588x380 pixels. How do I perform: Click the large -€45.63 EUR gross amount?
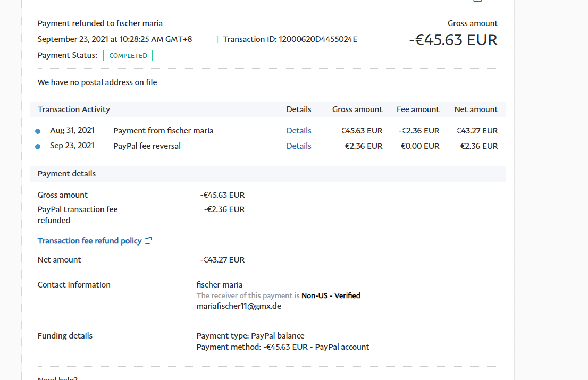pyautogui.click(x=453, y=40)
